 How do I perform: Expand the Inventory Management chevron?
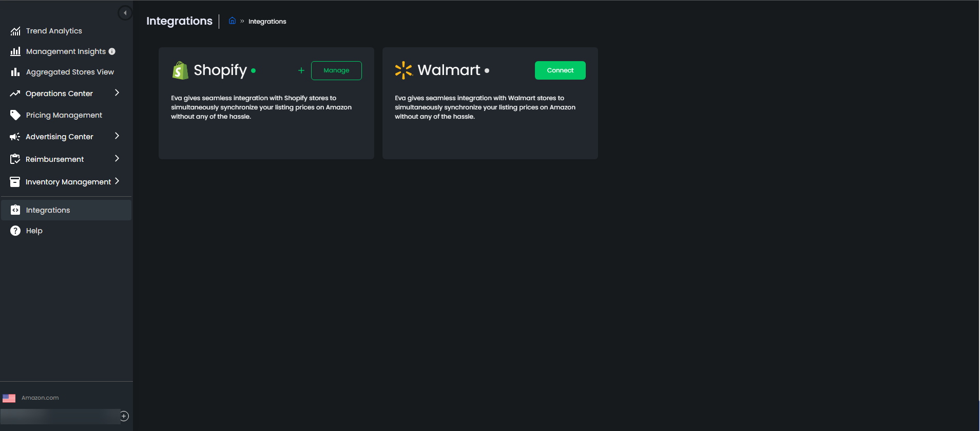tap(117, 181)
